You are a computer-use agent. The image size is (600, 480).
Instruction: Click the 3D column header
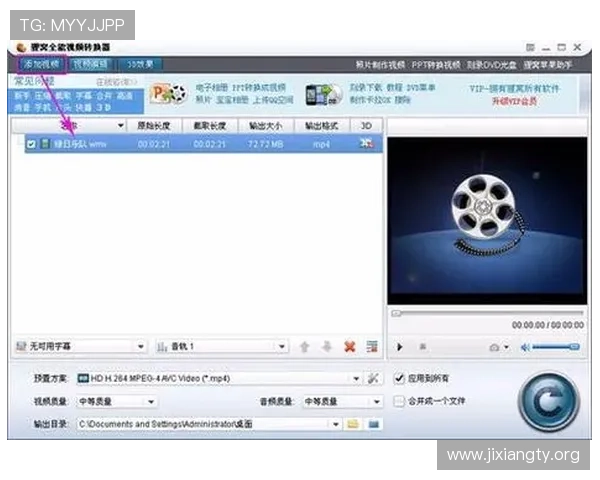coord(366,126)
